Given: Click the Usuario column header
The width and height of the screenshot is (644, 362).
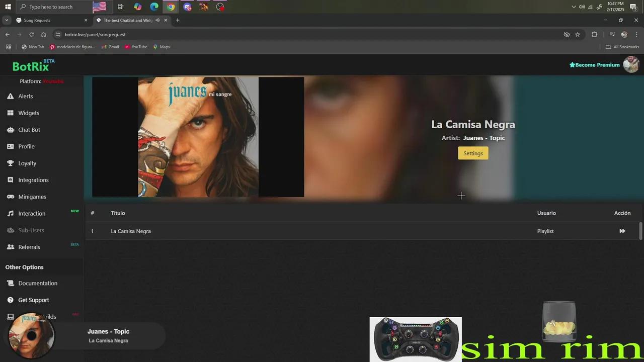Looking at the screenshot, I should click(546, 213).
